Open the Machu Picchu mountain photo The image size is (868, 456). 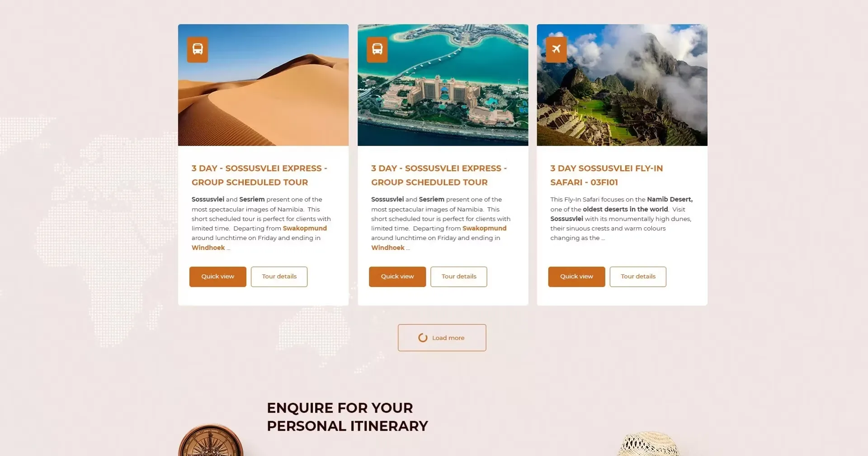[622, 85]
